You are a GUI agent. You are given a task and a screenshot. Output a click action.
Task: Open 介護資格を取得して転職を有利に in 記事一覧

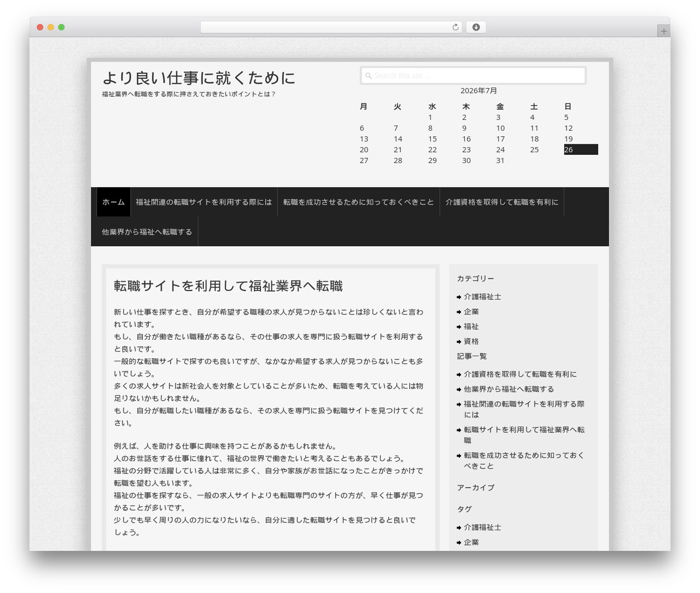click(x=520, y=375)
